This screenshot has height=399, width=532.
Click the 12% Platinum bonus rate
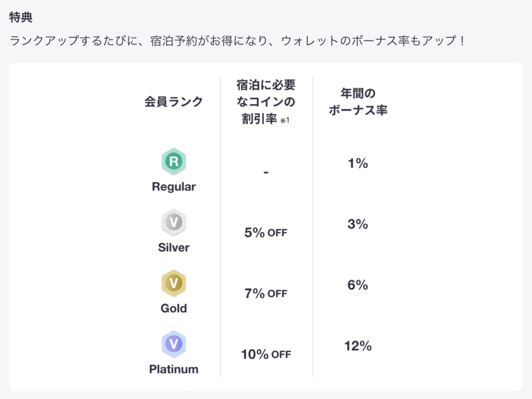point(358,345)
